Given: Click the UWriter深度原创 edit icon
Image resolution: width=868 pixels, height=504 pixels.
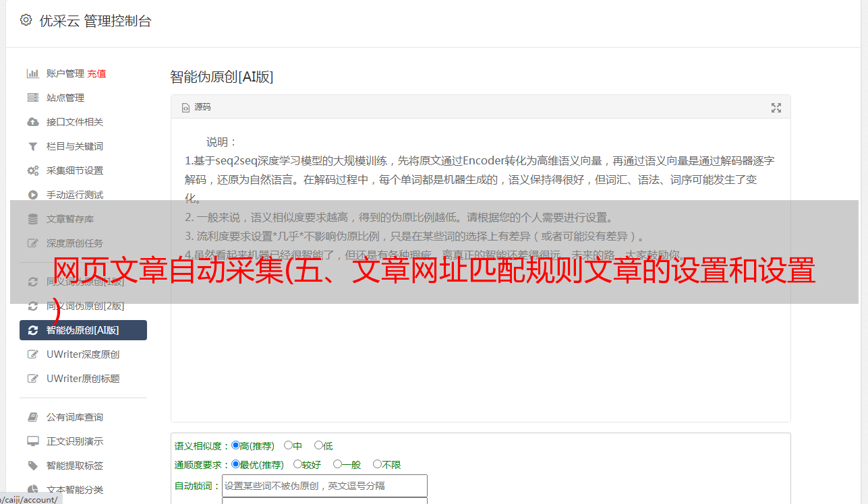Looking at the screenshot, I should (32, 354).
